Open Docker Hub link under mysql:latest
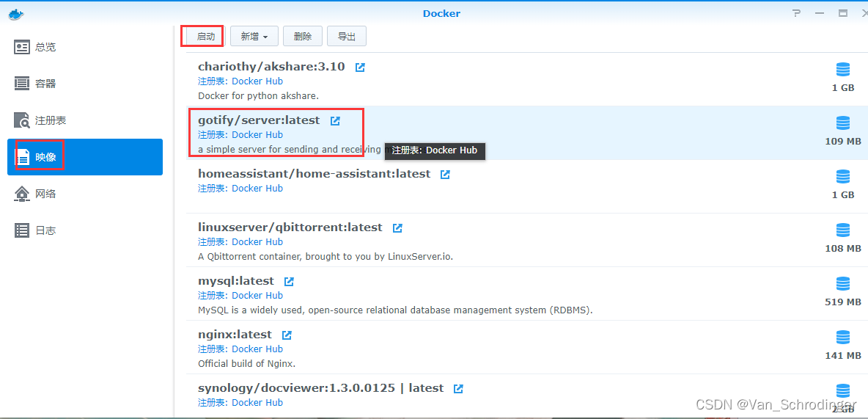This screenshot has width=868, height=419. [257, 296]
